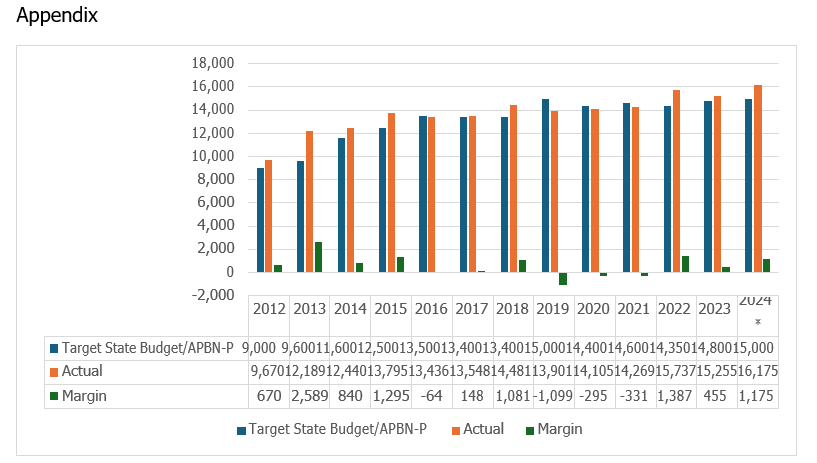Click the blue Target State Budget swatch in bottom legend

point(242,430)
